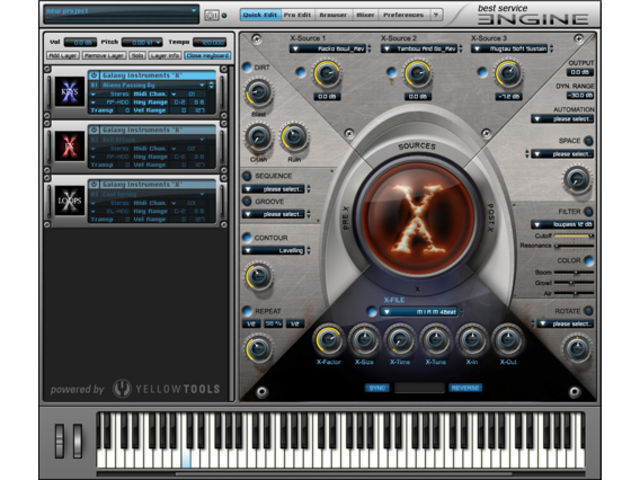Click the Solo button
Viewport: 640px width, 480px height.
point(137,56)
